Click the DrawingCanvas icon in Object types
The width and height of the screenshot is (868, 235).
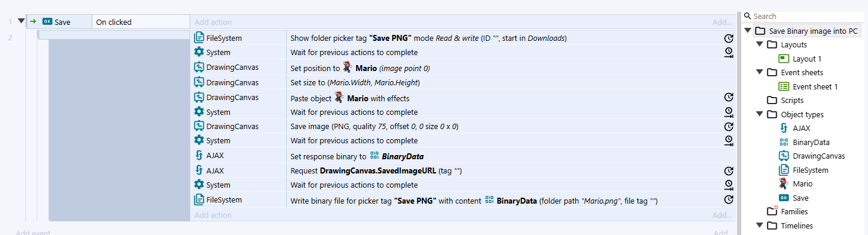tap(783, 156)
